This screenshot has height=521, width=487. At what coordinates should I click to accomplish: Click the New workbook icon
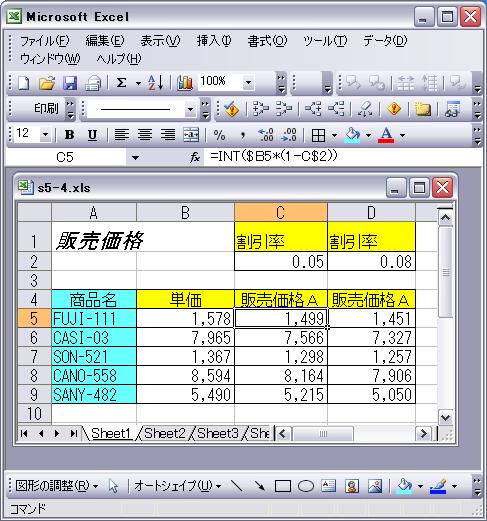pos(23,83)
